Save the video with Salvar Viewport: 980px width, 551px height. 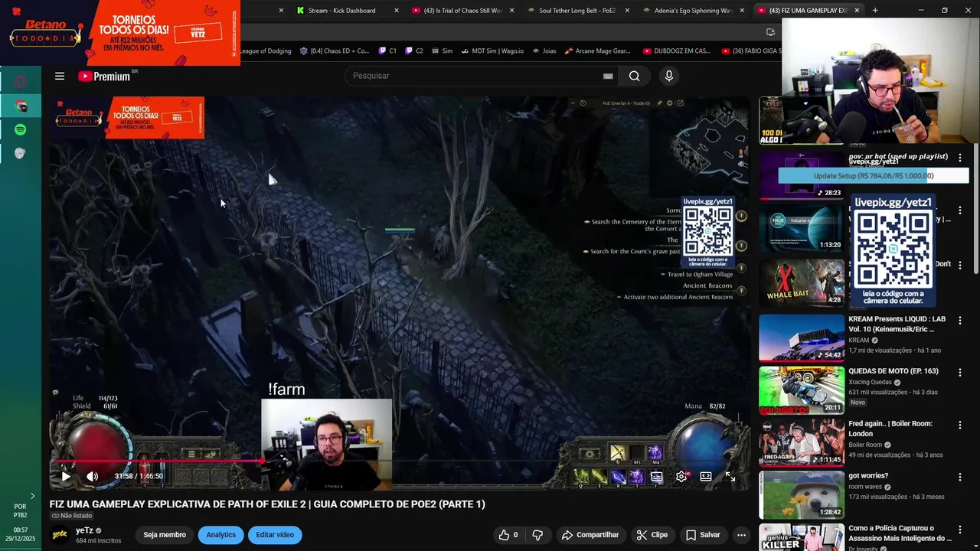(x=703, y=535)
